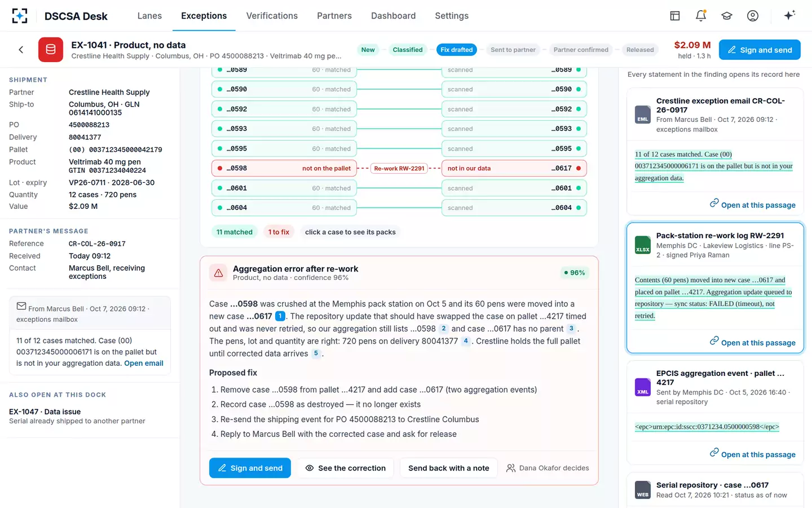
Task: Click Sign and send in the header
Action: (760, 50)
